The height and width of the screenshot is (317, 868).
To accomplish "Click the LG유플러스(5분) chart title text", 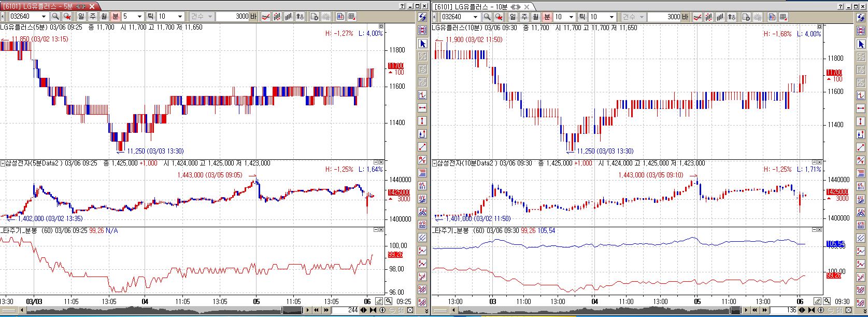I will (x=23, y=27).
